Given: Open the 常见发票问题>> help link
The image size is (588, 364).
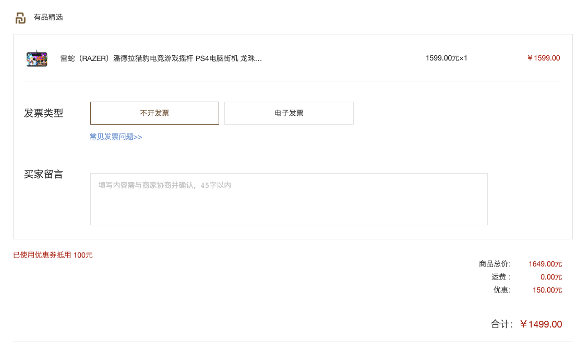Looking at the screenshot, I should tap(115, 137).
